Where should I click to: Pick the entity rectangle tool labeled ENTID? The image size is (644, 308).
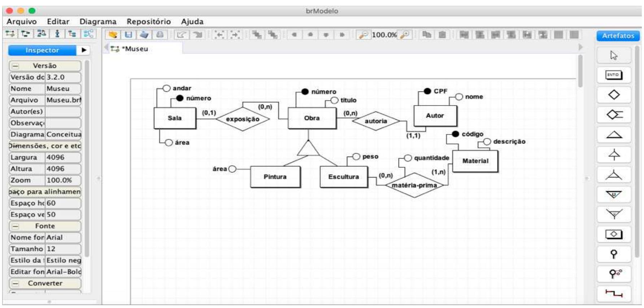(614, 75)
